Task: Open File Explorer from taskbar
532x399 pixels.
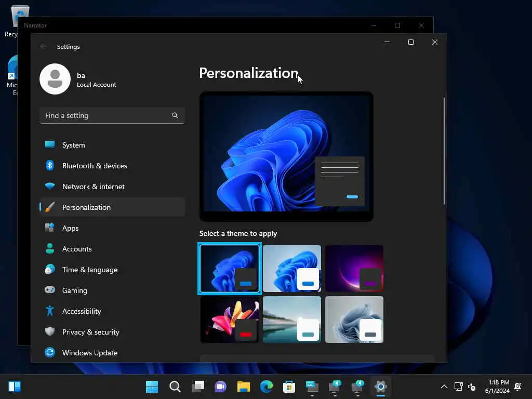Action: point(244,387)
